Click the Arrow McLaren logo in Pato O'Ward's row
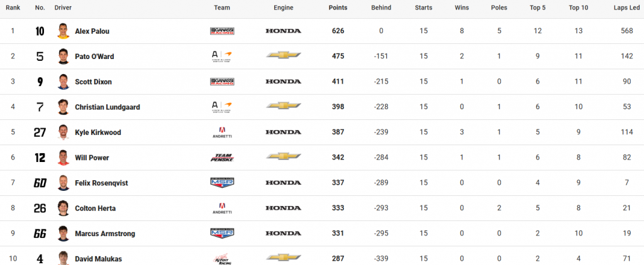This screenshot has width=644, height=265. pos(222,56)
